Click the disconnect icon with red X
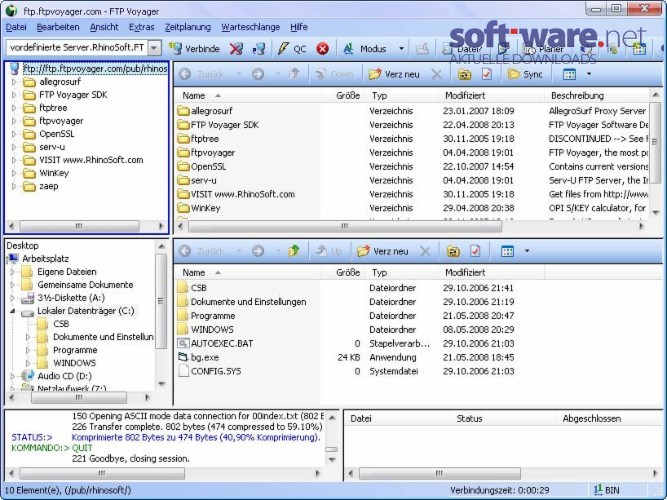This screenshot has width=667, height=500. click(236, 49)
